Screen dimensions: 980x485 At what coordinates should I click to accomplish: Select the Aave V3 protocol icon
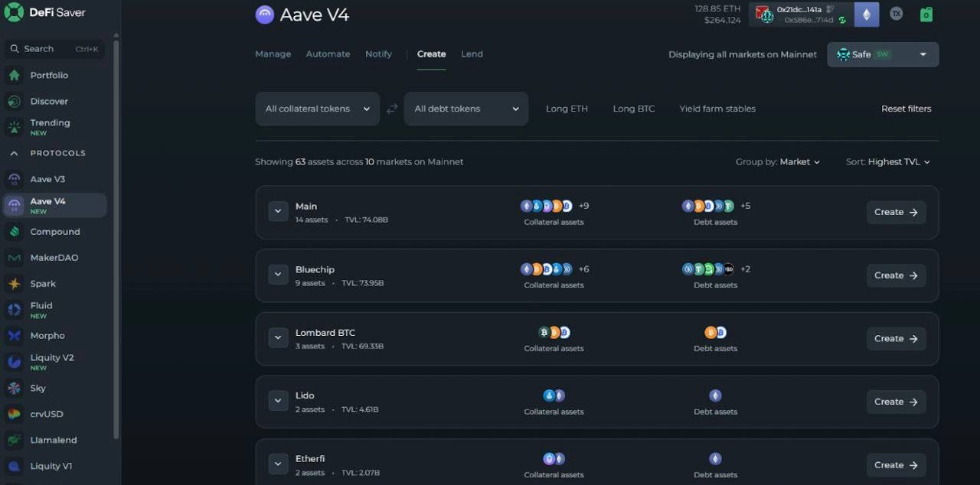click(x=14, y=179)
